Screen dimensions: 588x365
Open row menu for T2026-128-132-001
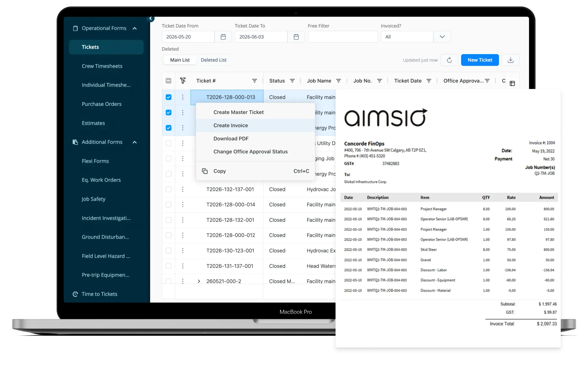click(x=183, y=220)
